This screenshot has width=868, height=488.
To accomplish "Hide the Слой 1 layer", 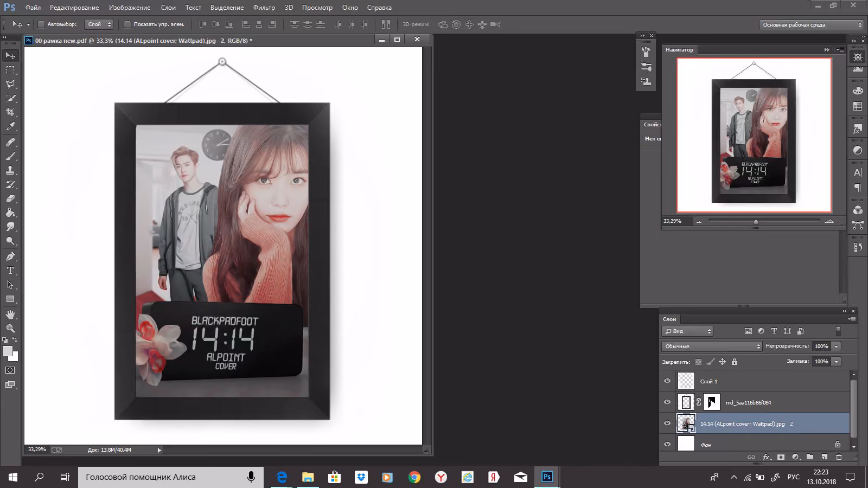I will click(667, 381).
